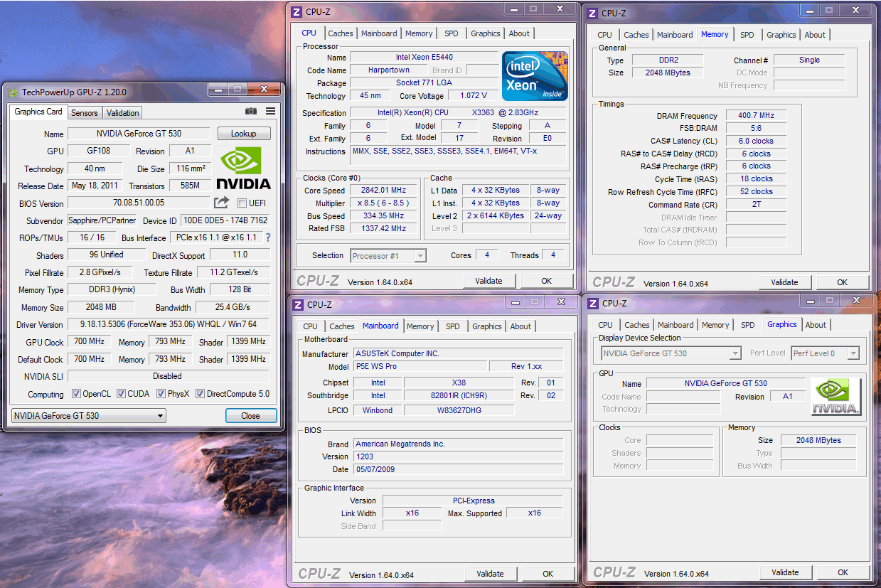Open the Caches tab in the CPU window
Screen dimensions: 881x588
click(x=341, y=33)
